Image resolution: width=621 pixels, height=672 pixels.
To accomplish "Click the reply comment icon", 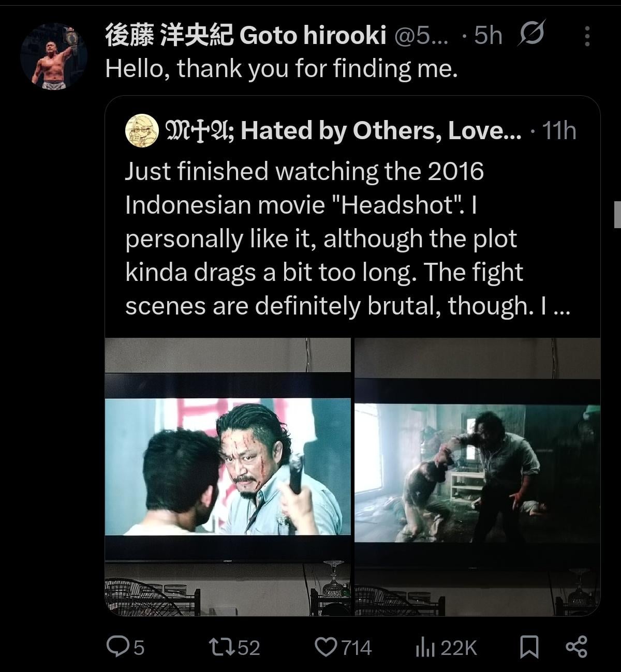I will pyautogui.click(x=114, y=647).
